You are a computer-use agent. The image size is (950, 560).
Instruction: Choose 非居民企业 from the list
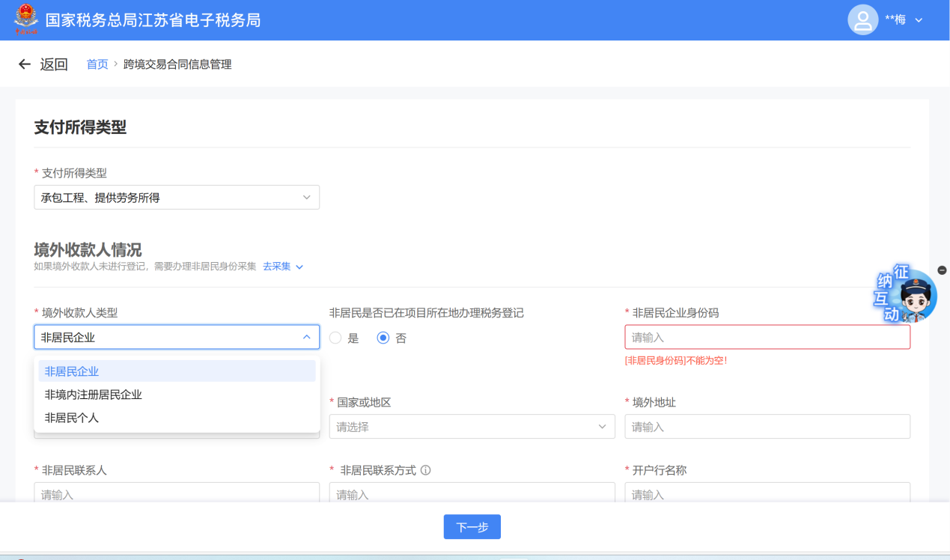pos(72,371)
